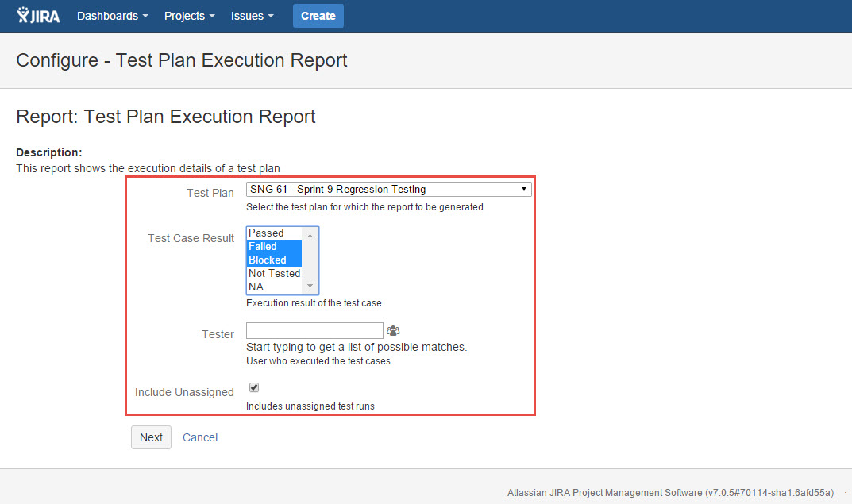Image resolution: width=852 pixels, height=504 pixels.
Task: Select the Blocked result option
Action: (274, 260)
